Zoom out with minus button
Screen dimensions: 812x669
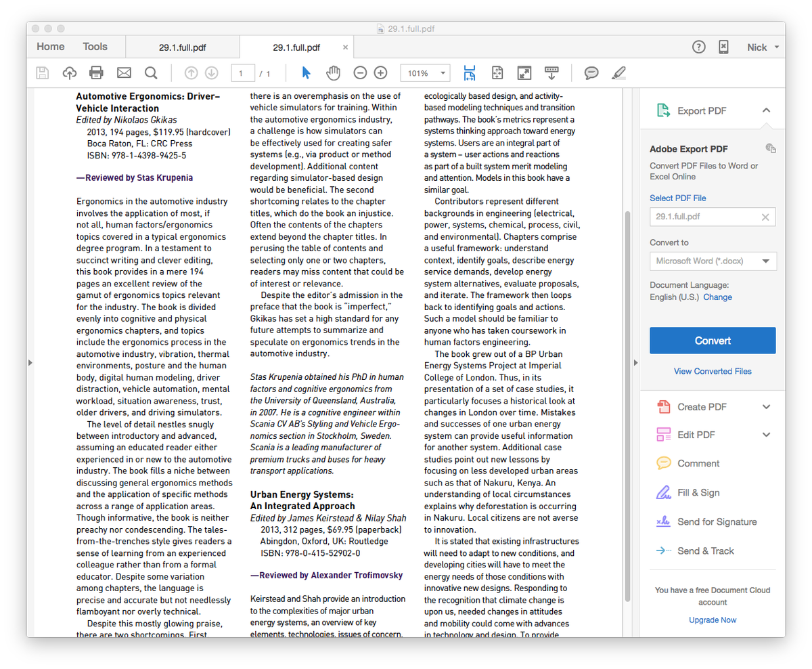pos(360,72)
